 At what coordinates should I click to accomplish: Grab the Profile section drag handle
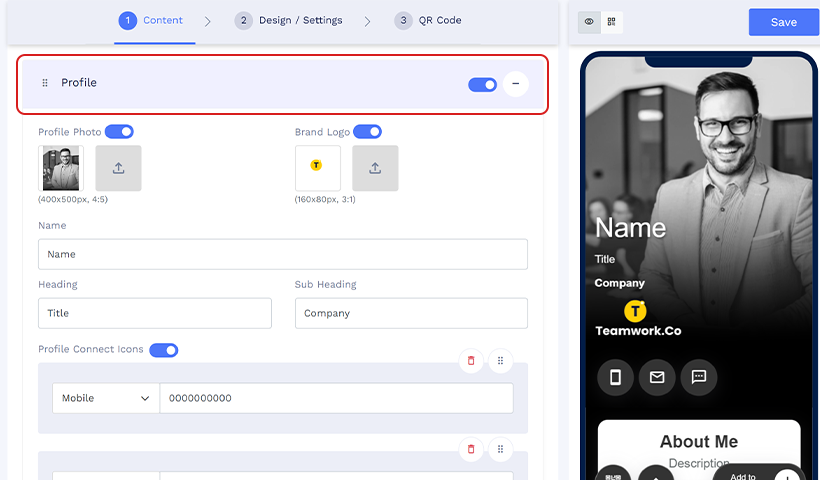45,83
